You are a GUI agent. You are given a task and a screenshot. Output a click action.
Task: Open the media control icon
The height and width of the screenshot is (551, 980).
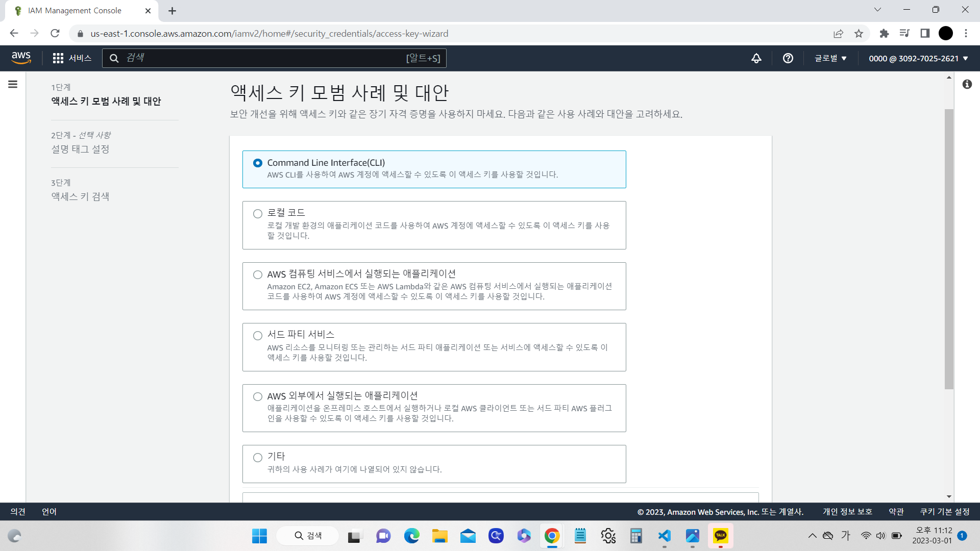pyautogui.click(x=904, y=33)
